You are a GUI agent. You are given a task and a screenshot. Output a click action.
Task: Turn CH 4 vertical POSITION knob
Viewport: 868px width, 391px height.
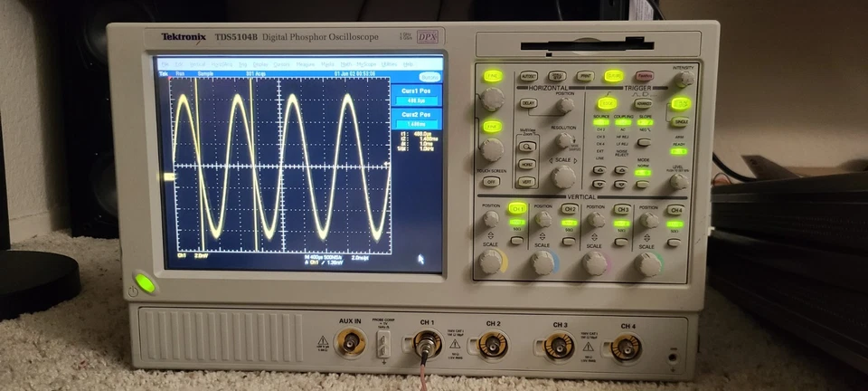649,221
